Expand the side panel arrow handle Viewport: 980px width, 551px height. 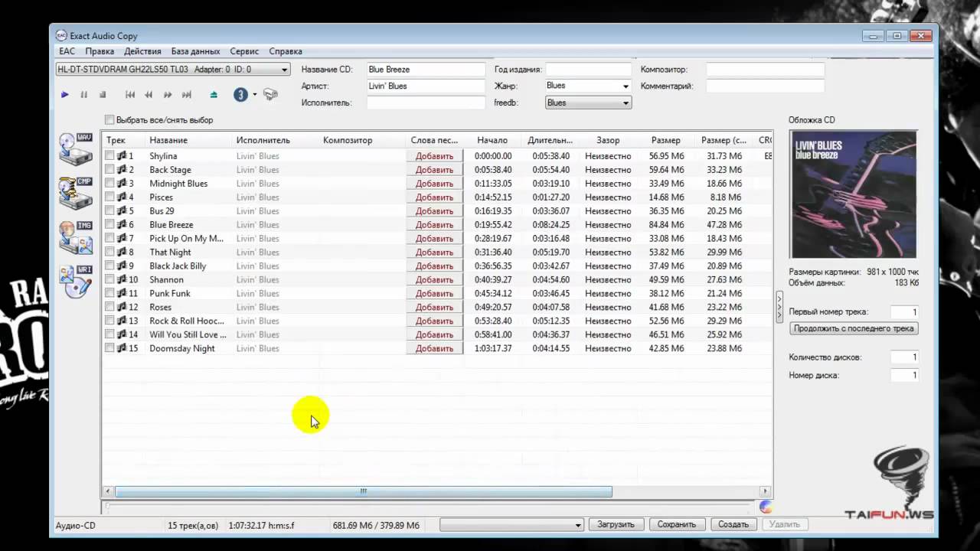(779, 307)
